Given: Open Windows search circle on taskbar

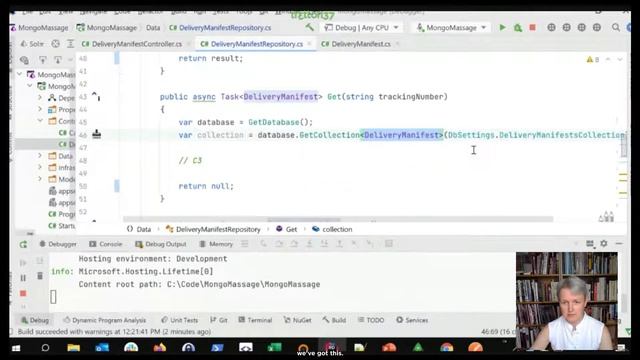Looking at the screenshot, I should point(45,348).
